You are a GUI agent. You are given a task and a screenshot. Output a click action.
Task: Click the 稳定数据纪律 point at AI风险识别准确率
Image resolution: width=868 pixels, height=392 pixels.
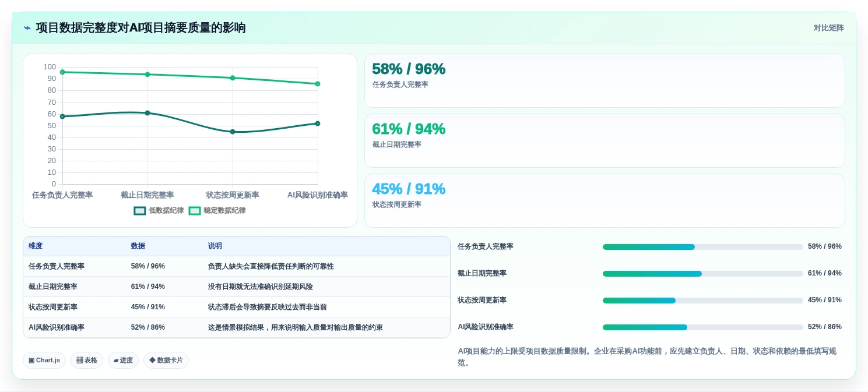coord(318,84)
